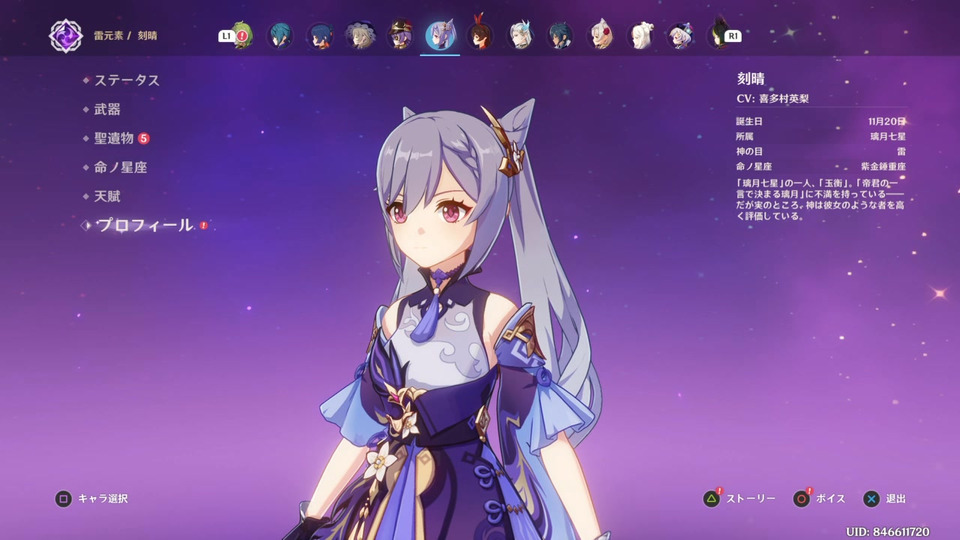
Task: Select the プロフィール profile menu entry
Action: [144, 225]
